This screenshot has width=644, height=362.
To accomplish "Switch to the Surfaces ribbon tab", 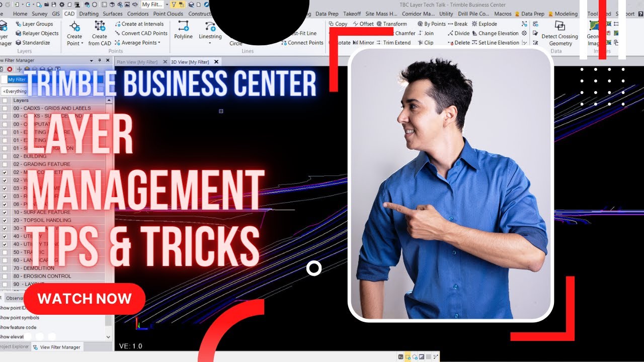I will [x=113, y=14].
